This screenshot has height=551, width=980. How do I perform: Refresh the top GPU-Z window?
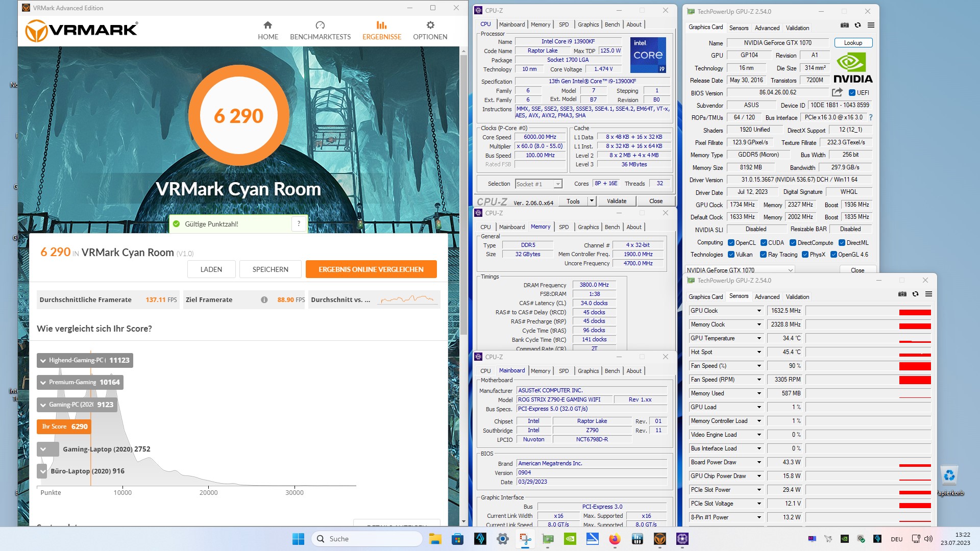point(857,25)
